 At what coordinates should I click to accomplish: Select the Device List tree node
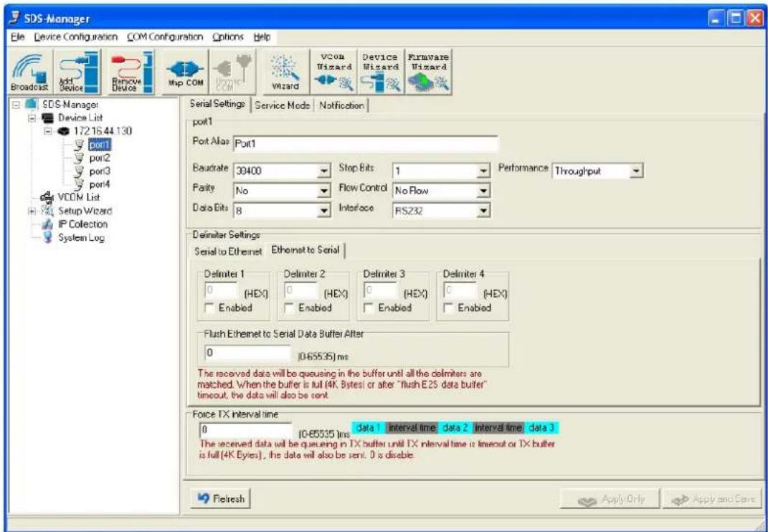81,118
